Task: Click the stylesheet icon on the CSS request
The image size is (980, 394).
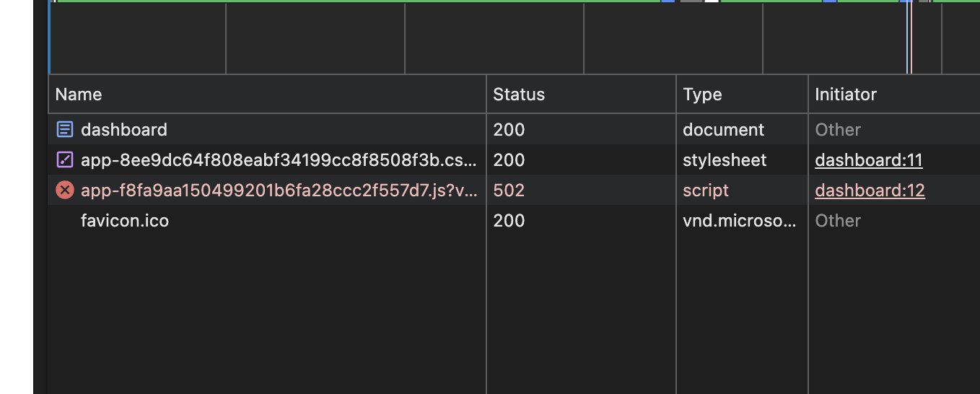Action: (65, 160)
